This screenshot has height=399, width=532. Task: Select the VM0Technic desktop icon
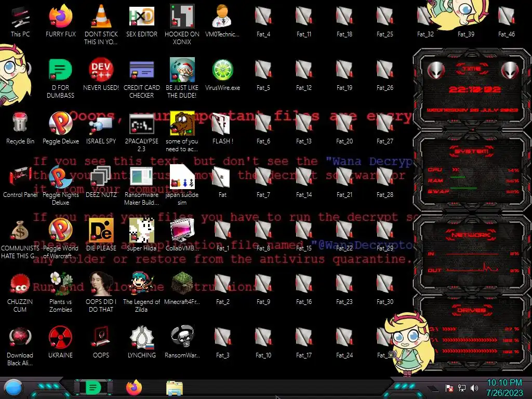(x=222, y=21)
